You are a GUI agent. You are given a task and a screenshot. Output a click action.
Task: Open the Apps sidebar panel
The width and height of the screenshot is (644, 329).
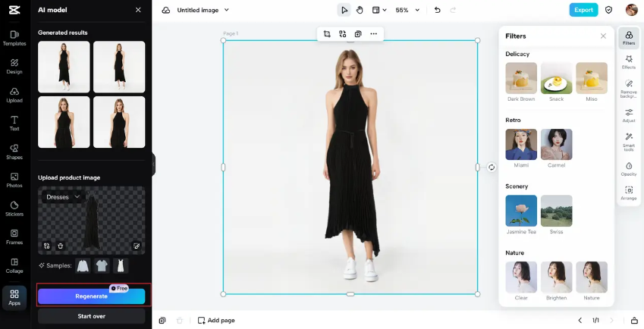[14, 298]
